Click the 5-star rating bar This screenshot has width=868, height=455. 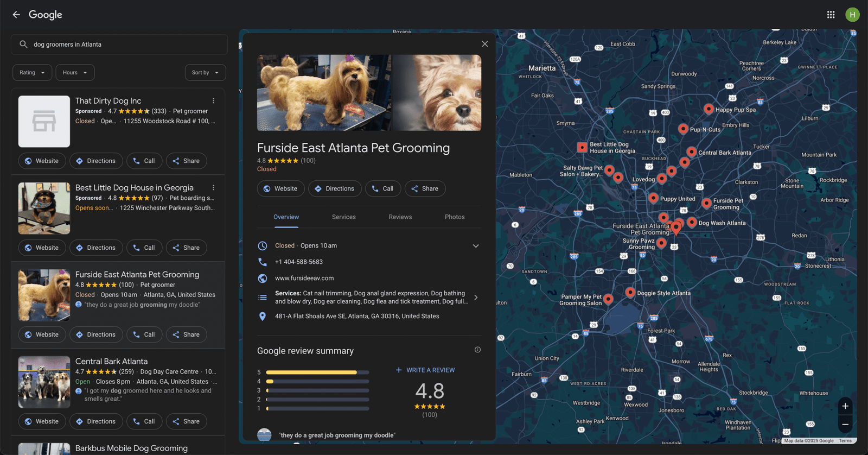[317, 372]
